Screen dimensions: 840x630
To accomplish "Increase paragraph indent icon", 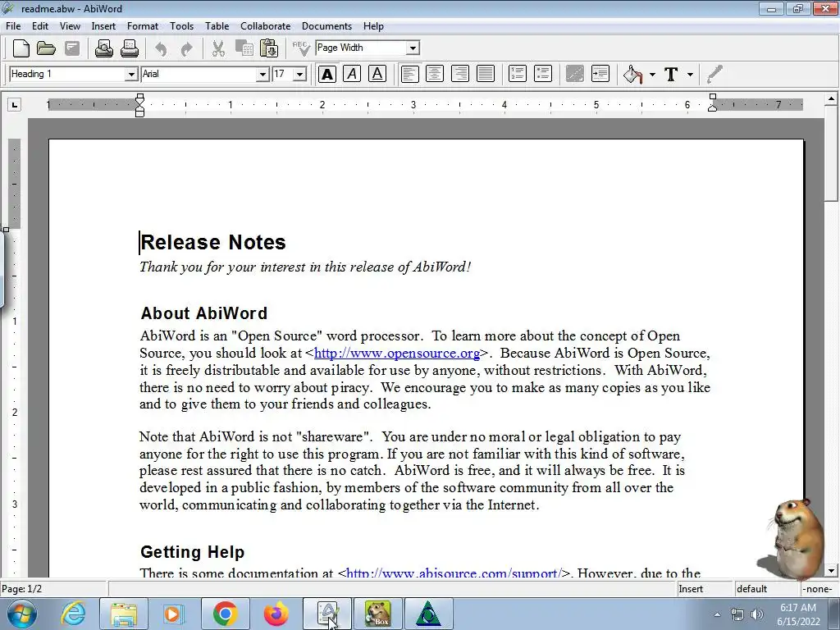I will pyautogui.click(x=600, y=74).
